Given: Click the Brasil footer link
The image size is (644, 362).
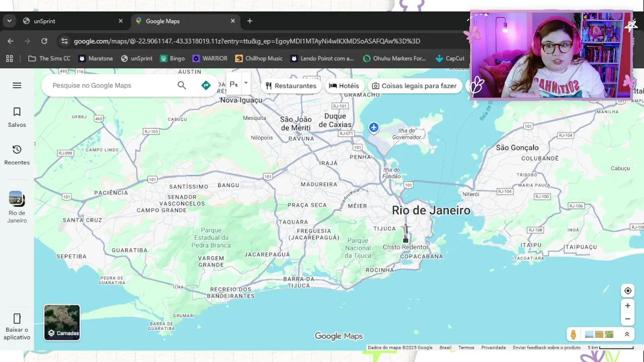Looking at the screenshot, I should 445,347.
